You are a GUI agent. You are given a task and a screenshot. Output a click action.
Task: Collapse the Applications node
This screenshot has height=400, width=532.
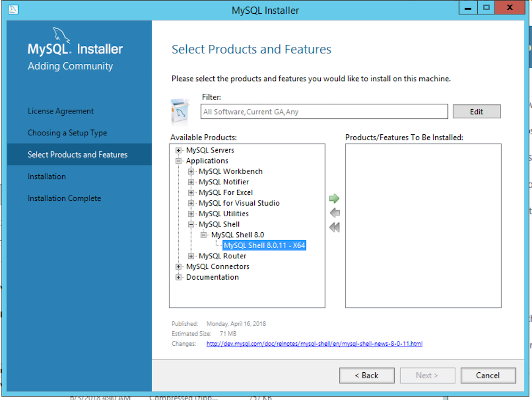coord(178,161)
